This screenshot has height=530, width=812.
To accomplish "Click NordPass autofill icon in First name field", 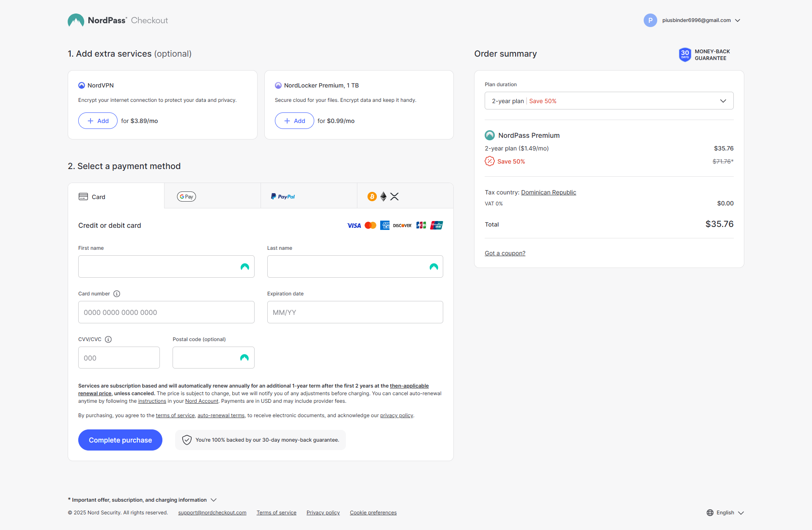I will (245, 267).
